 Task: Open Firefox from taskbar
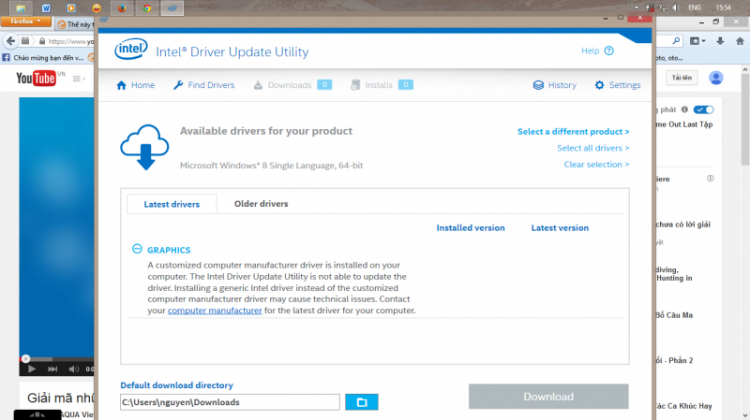122,8
